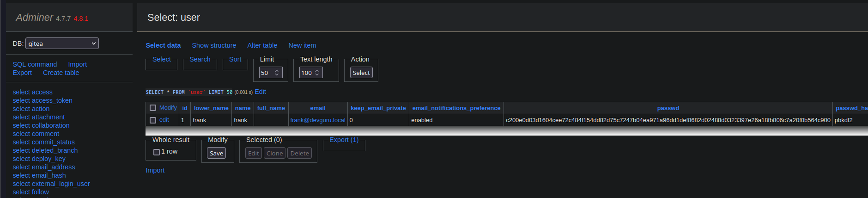Open the New item link
The image size is (868, 198).
tap(302, 45)
